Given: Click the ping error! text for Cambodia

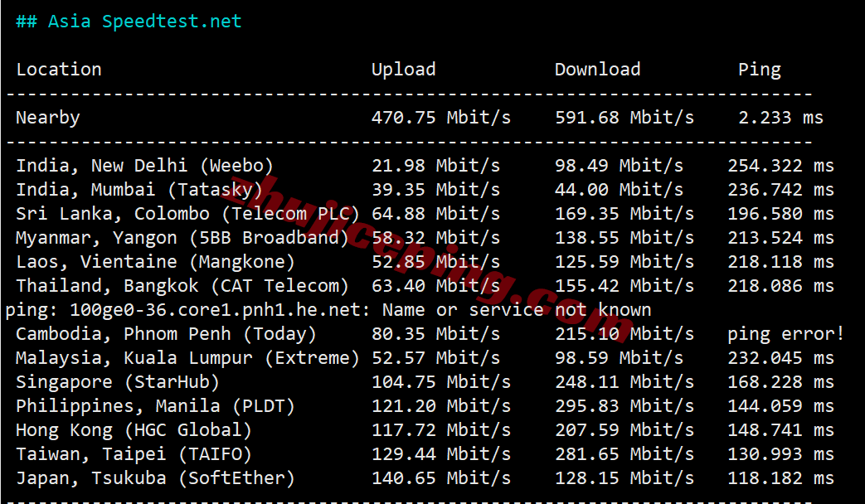Looking at the screenshot, I should click(x=785, y=334).
